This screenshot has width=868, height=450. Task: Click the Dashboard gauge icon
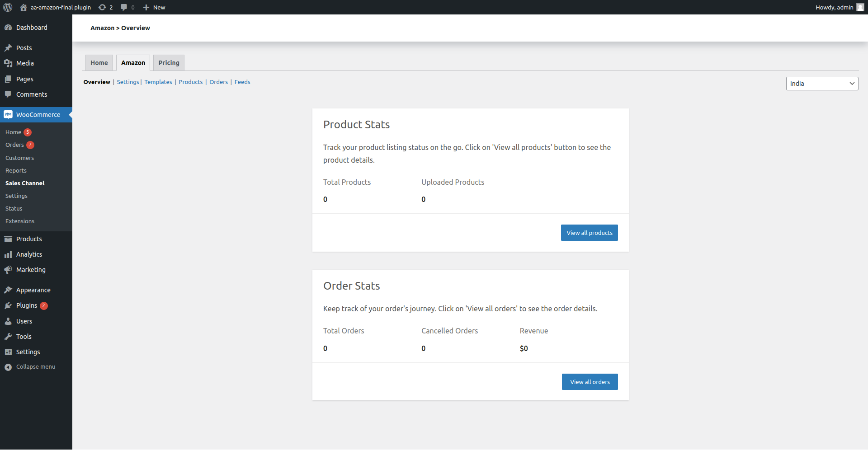(8, 28)
